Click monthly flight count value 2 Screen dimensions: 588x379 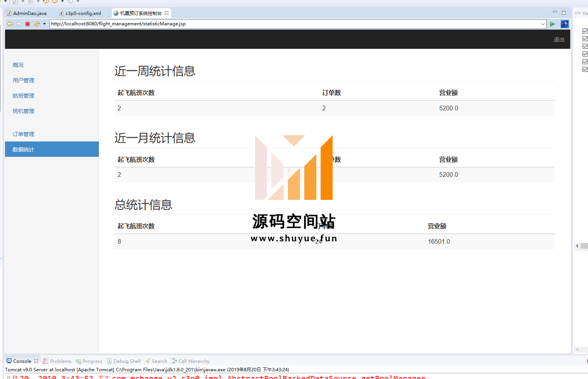tap(119, 175)
